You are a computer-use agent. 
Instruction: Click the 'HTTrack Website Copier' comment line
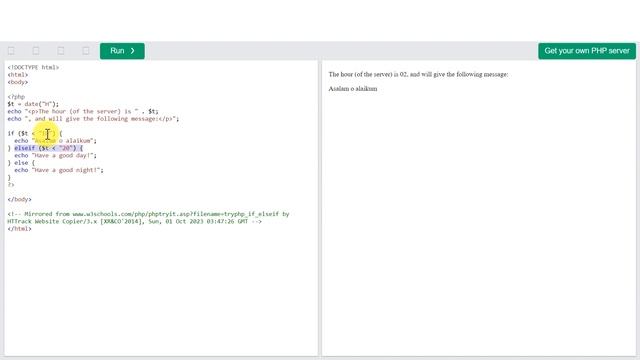pos(134,221)
